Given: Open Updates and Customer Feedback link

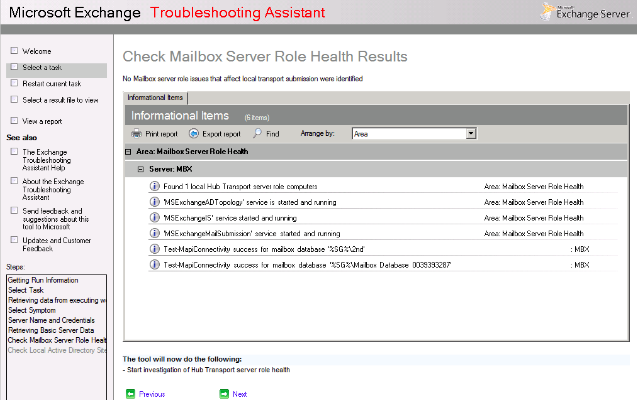Looking at the screenshot, I should coord(56,244).
